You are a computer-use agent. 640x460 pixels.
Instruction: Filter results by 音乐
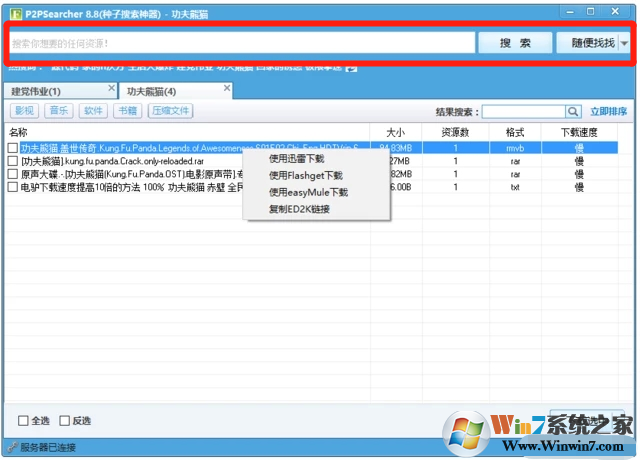coord(59,111)
